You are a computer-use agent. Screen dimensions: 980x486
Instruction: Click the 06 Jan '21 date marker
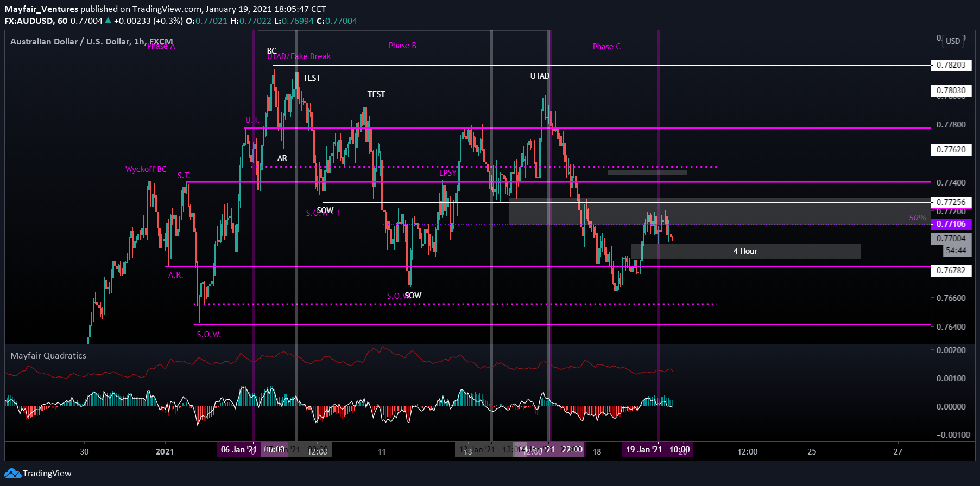pyautogui.click(x=239, y=450)
